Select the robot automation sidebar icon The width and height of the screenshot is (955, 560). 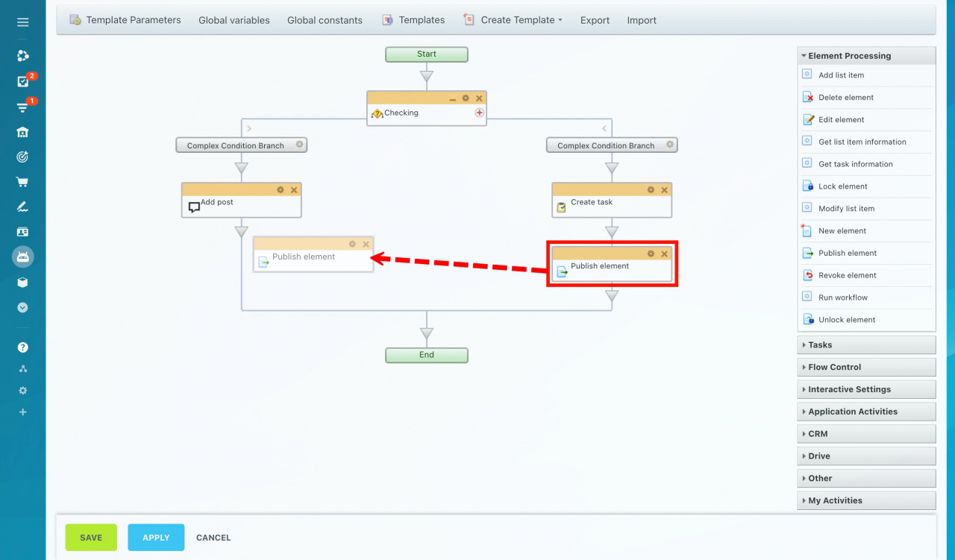22,257
